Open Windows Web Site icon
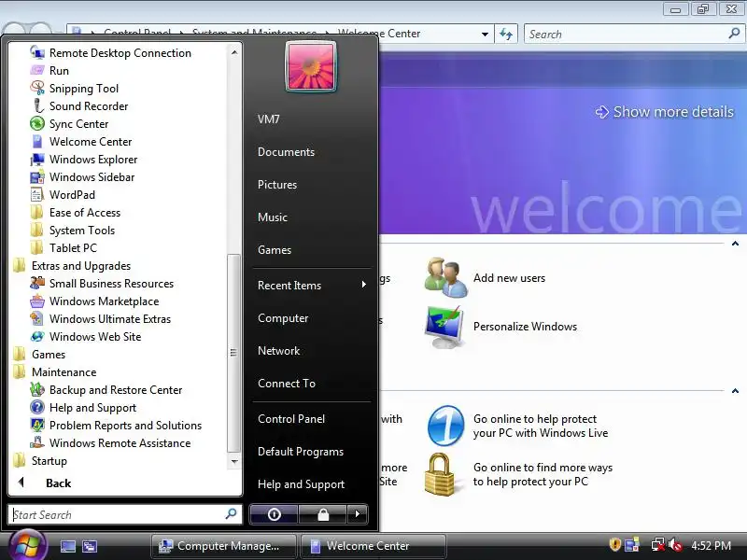The height and width of the screenshot is (560, 747). point(37,337)
